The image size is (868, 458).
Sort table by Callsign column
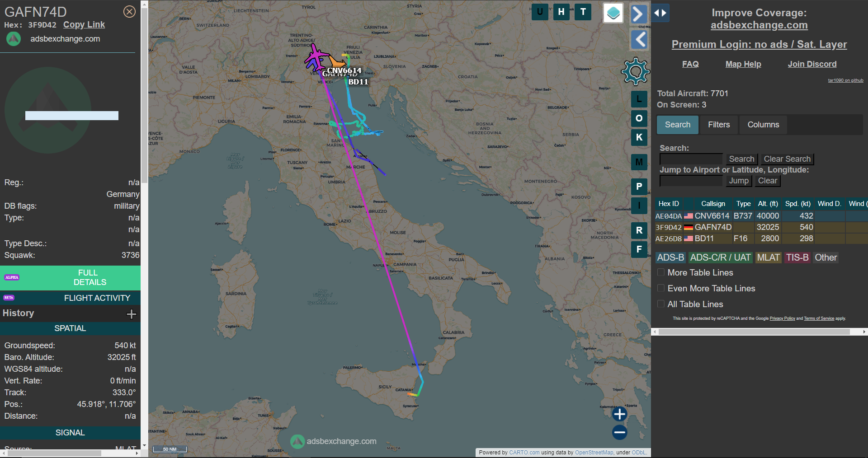[x=713, y=204]
